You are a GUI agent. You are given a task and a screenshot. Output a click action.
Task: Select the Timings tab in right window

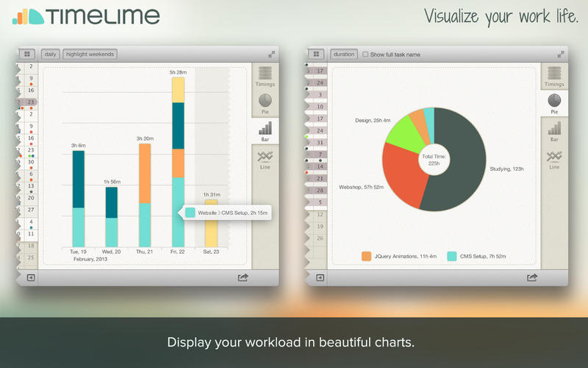pos(554,77)
